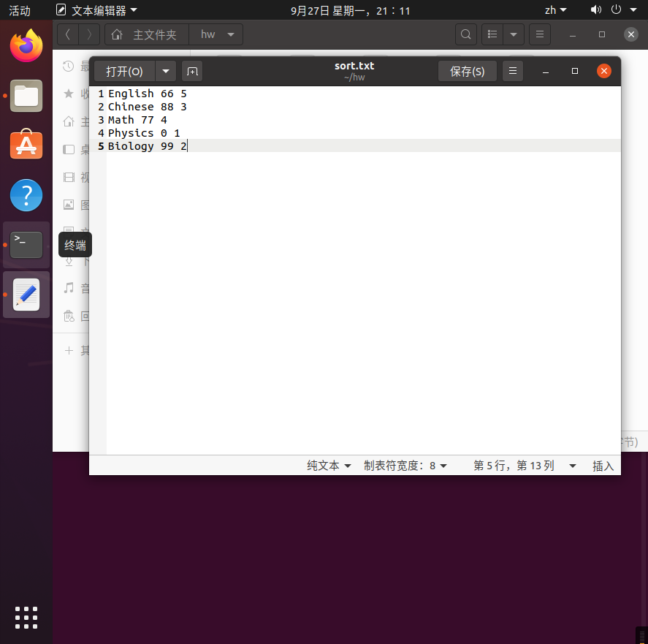
Task: Toggle list view in Files window
Action: click(x=492, y=34)
